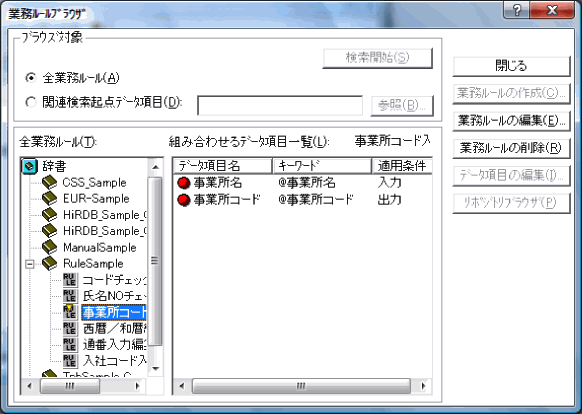Close the 業務ルールブラウザ dialog window

[x=552, y=10]
